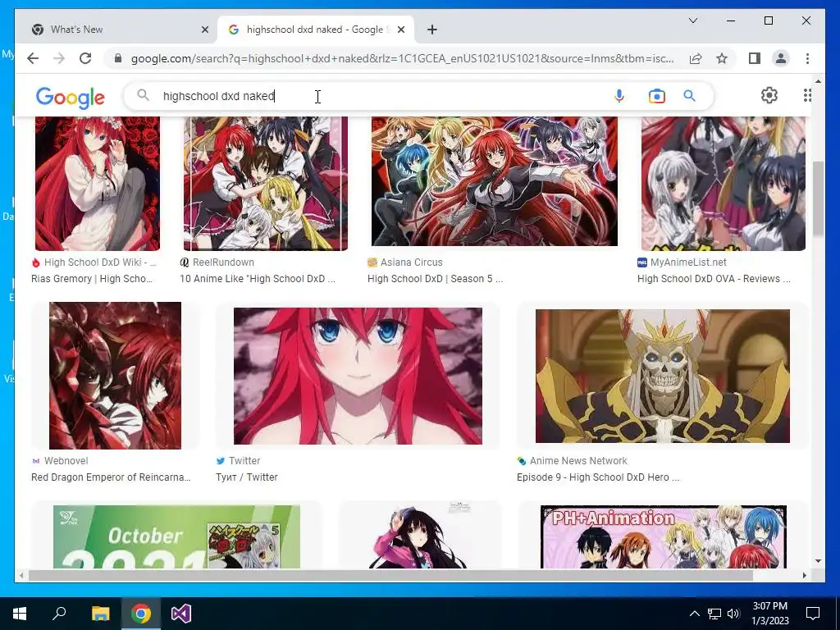Open the ReelRundown source link
Image resolution: width=840 pixels, height=630 pixels.
click(x=223, y=262)
